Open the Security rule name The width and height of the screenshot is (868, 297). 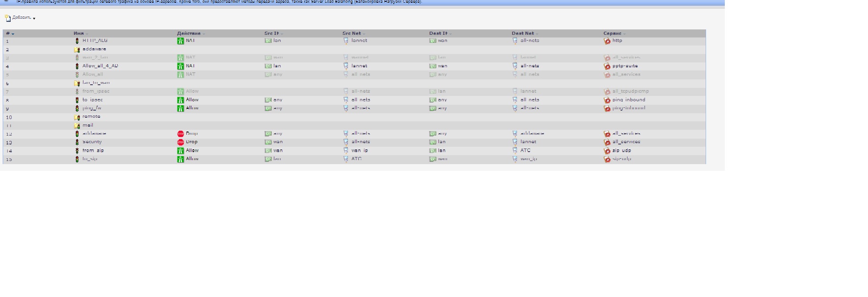point(92,142)
